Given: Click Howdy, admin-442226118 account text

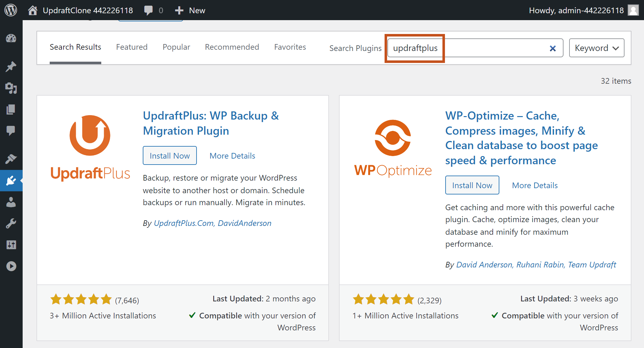Looking at the screenshot, I should click(576, 10).
